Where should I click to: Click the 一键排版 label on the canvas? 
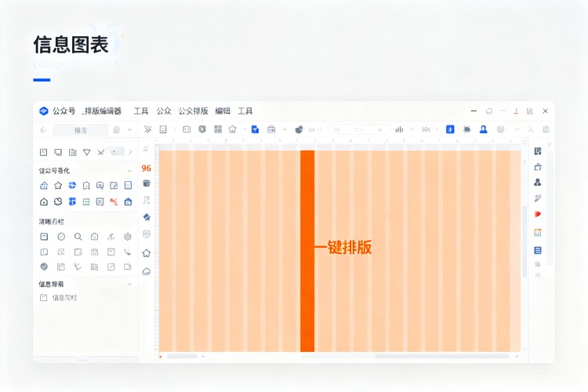pos(343,247)
